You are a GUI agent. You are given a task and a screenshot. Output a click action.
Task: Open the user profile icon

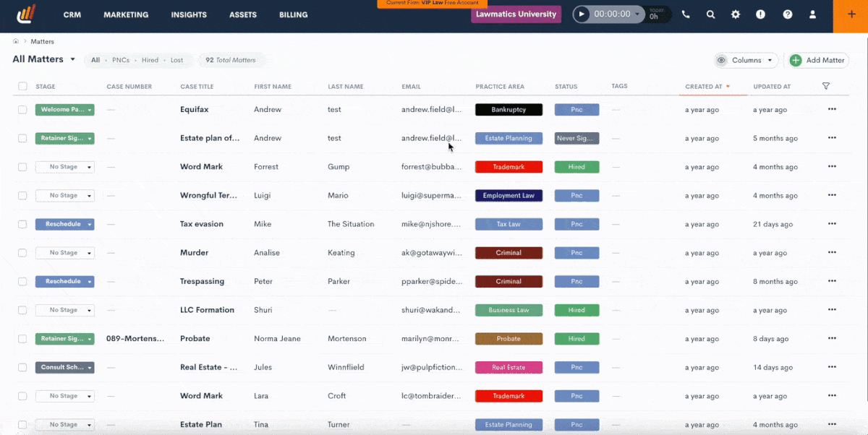(813, 14)
